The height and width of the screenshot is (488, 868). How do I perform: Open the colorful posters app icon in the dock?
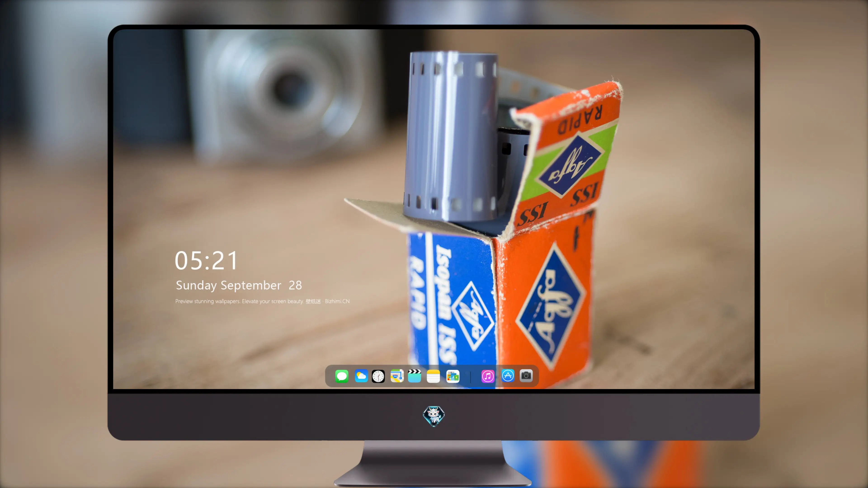pyautogui.click(x=453, y=376)
